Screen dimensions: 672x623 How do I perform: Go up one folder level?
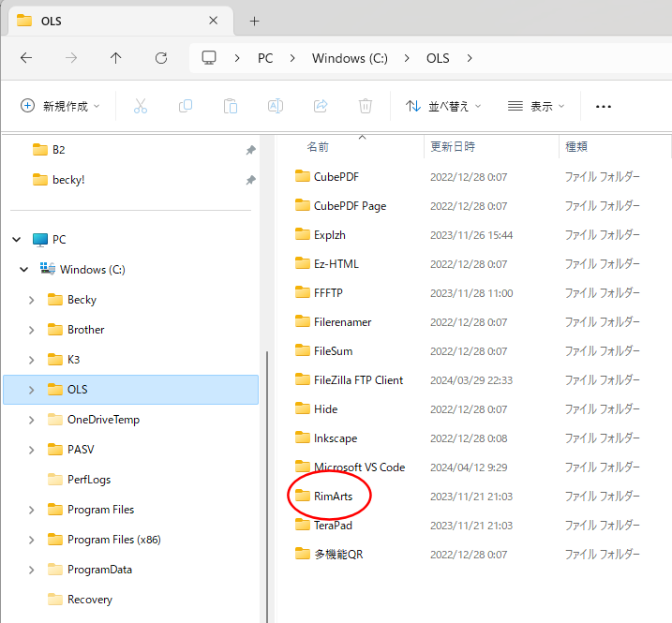[x=115, y=58]
